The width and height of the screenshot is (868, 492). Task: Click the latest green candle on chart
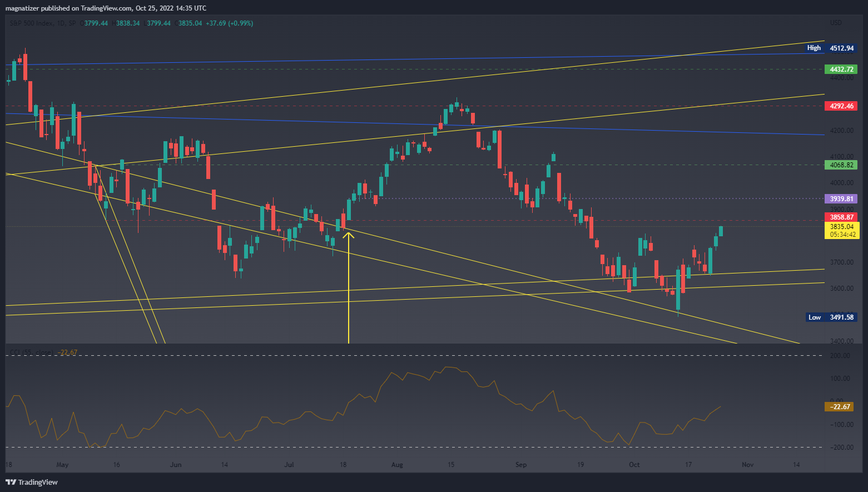pos(721,231)
